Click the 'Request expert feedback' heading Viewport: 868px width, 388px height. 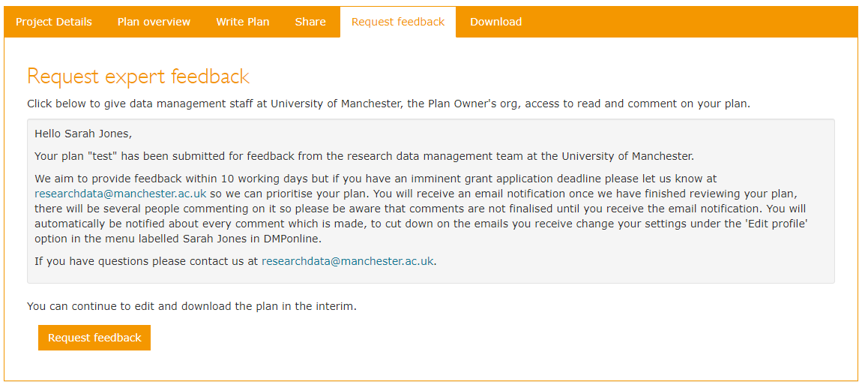click(x=138, y=77)
